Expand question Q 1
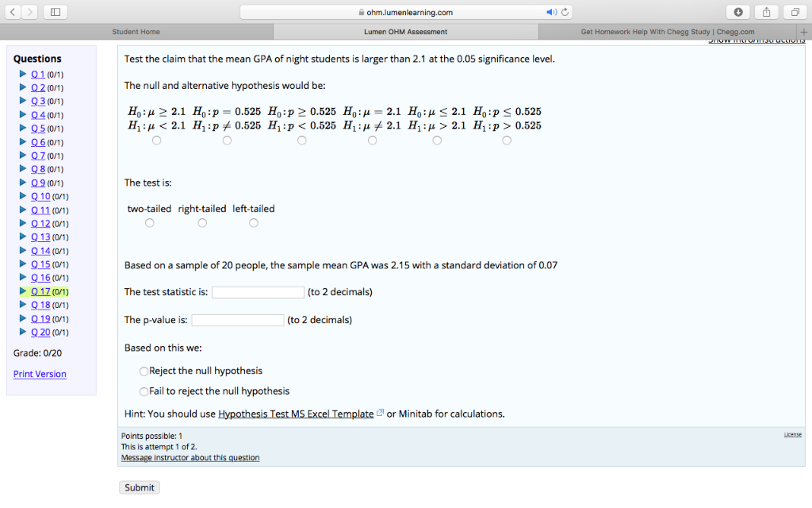The width and height of the screenshot is (812, 508). [38, 74]
